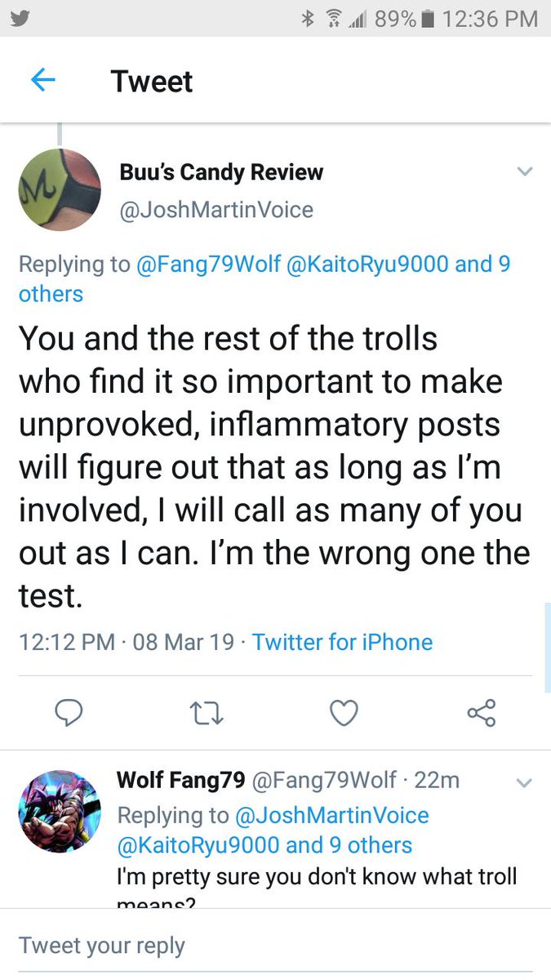Tap the Wolf Fang79 display name
The image size is (551, 980).
tap(181, 780)
